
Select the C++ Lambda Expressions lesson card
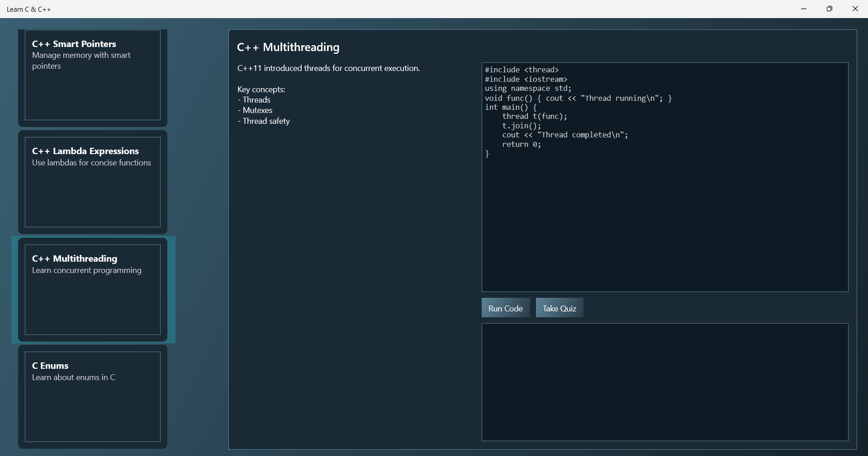point(92,182)
